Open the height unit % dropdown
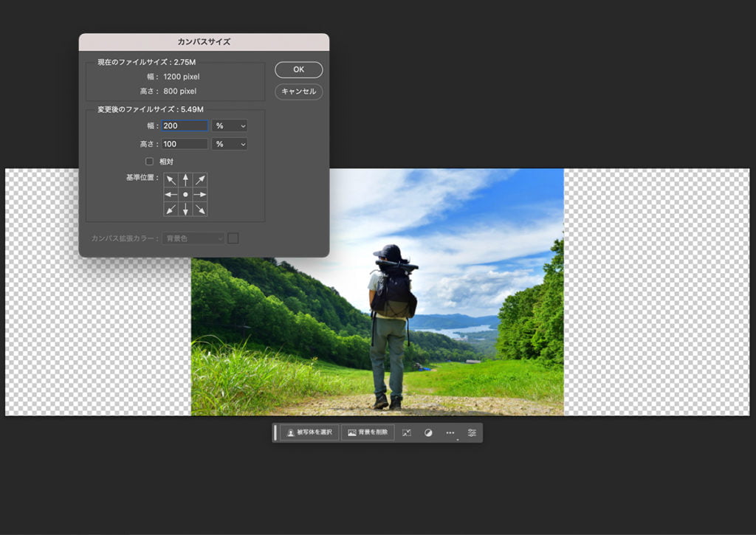Screen dimensions: 756x535 point(230,145)
